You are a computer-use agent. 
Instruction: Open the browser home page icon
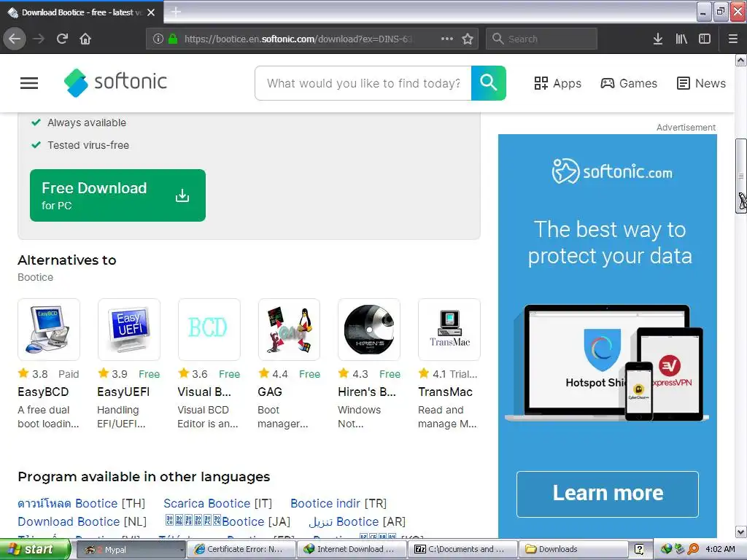85,39
